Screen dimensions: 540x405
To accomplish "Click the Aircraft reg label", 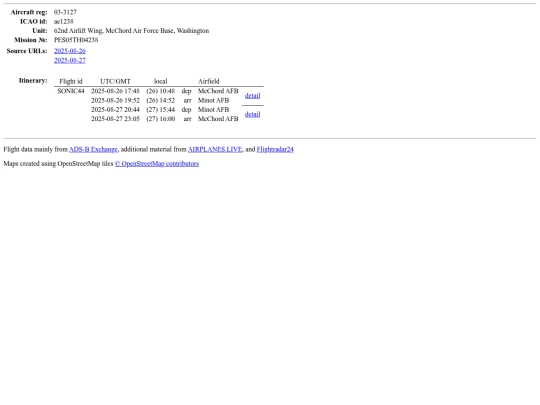I will click(29, 12).
